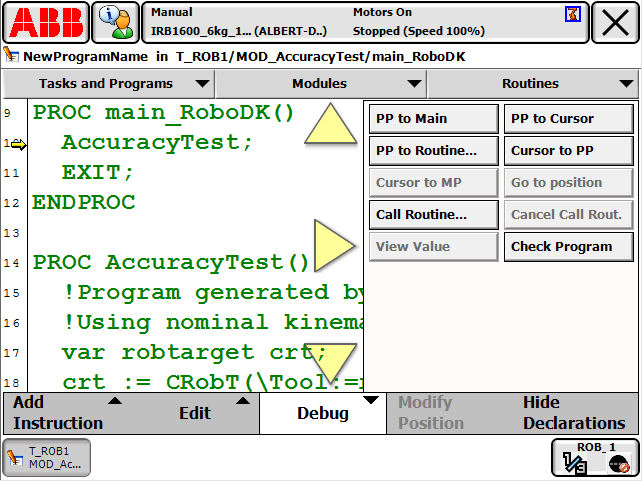Screen dimensions: 642x482
Task: Expand the Modules dropdown
Action: 321,84
